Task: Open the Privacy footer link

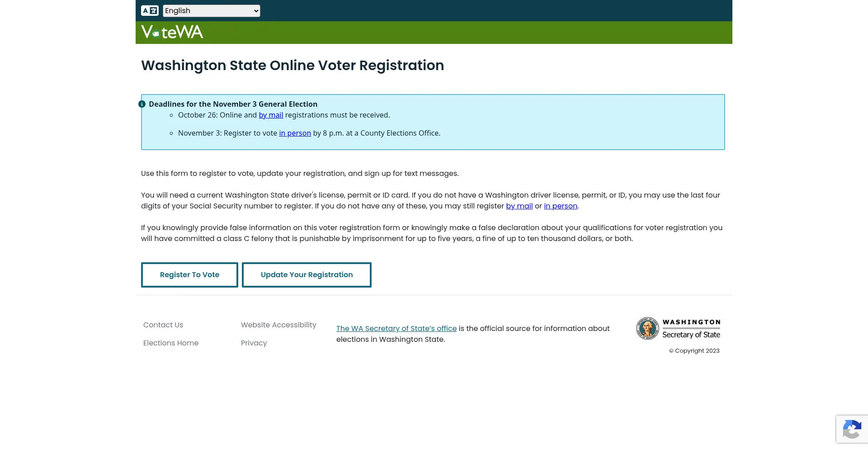Action: pos(254,343)
